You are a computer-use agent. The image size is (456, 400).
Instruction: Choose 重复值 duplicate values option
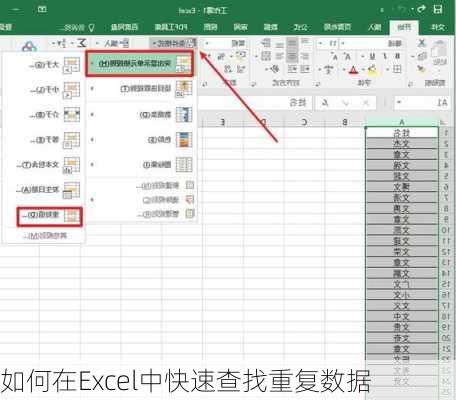[49, 216]
